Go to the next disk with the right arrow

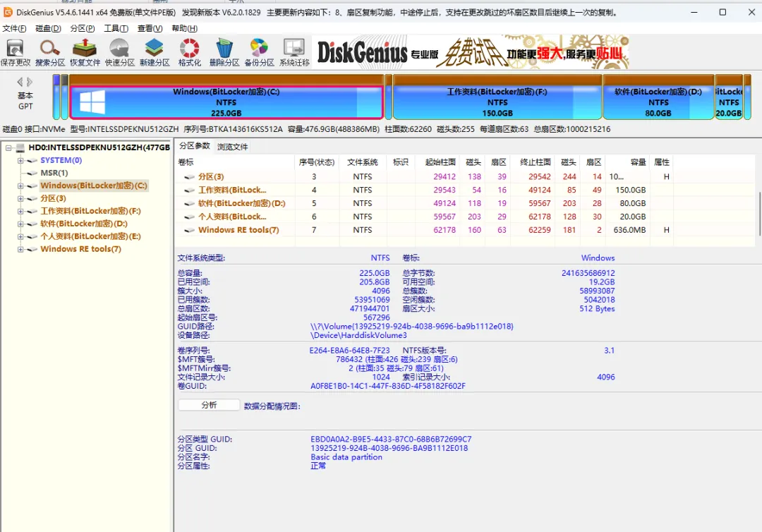pyautogui.click(x=30, y=82)
